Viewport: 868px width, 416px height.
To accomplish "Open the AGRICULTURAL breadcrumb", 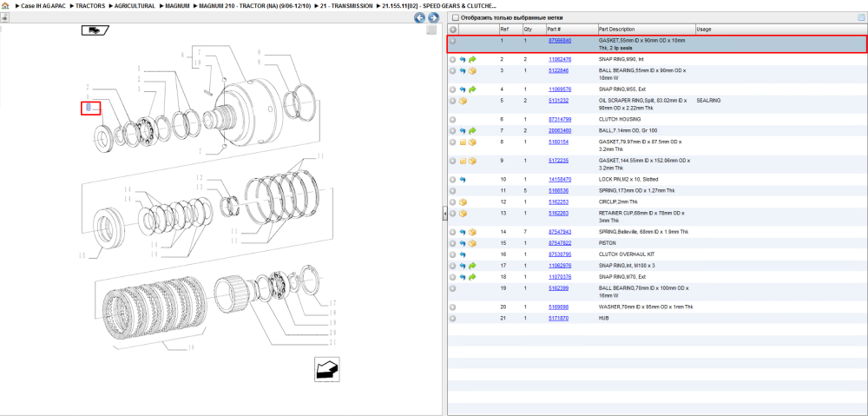I will [x=135, y=6].
